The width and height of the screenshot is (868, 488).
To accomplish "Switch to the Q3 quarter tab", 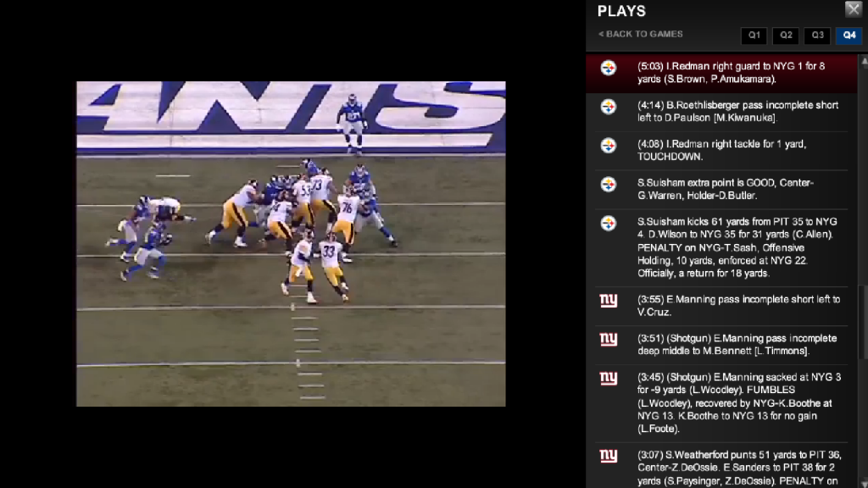I will click(x=818, y=36).
